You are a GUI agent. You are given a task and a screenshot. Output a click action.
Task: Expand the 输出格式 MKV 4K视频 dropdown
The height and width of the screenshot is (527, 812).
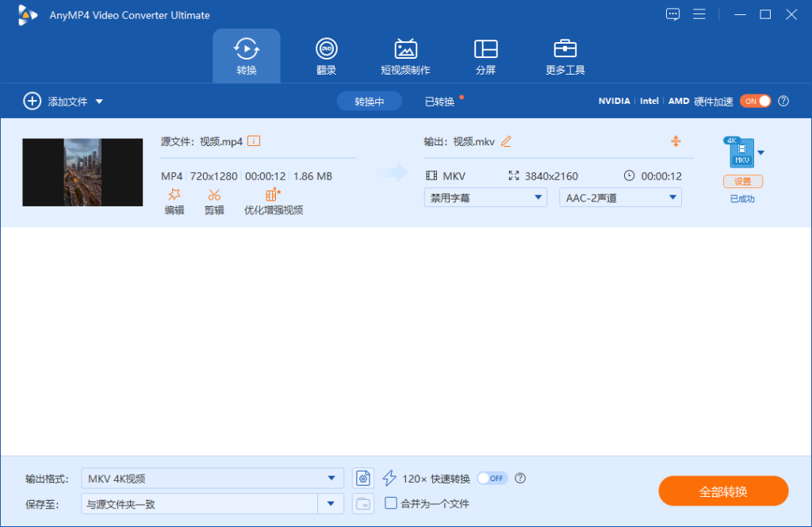(212, 478)
